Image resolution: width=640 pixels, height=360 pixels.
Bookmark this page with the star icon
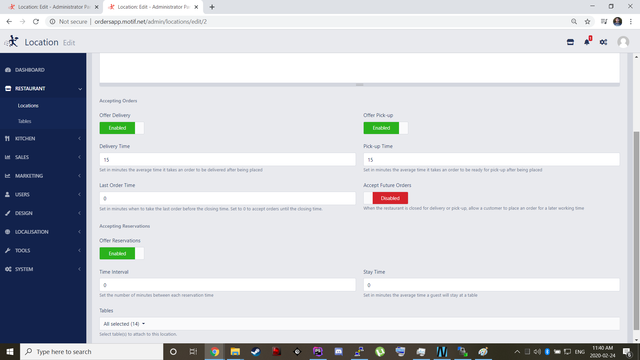point(587,22)
